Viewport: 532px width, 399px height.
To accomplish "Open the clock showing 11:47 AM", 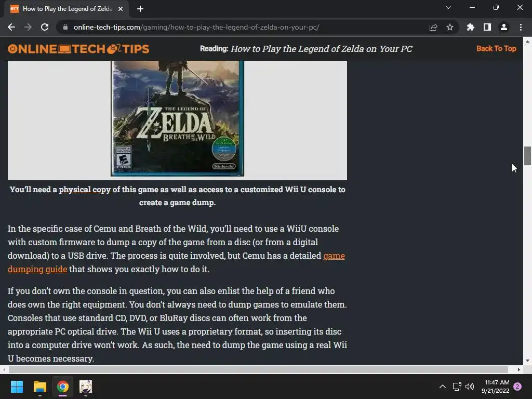I will pos(495,387).
